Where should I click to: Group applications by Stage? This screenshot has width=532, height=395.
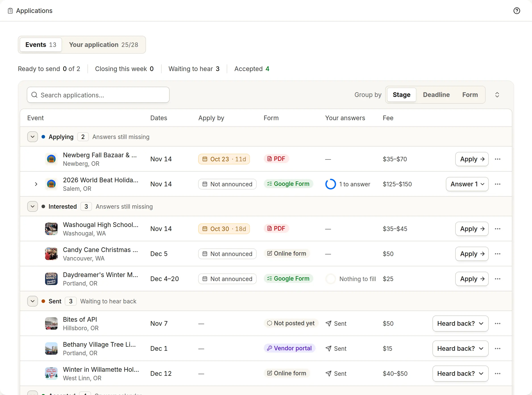[x=401, y=95]
